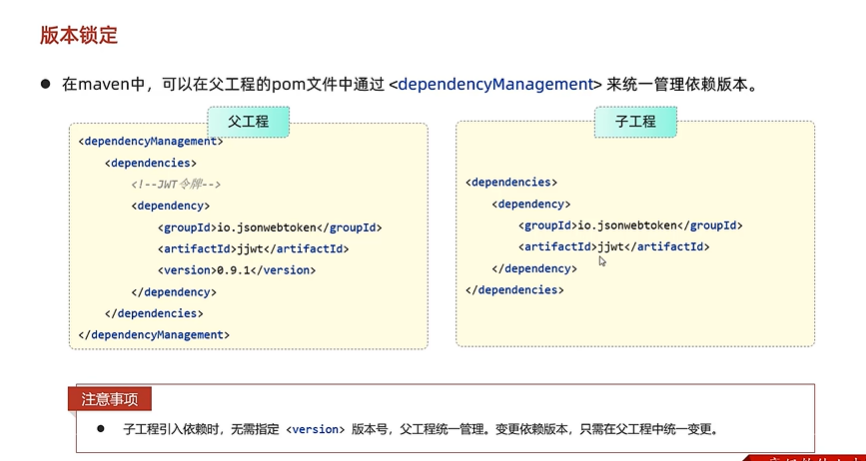
Task: Click the closing </dependencies> tag in 父工程 code
Action: [x=154, y=314]
